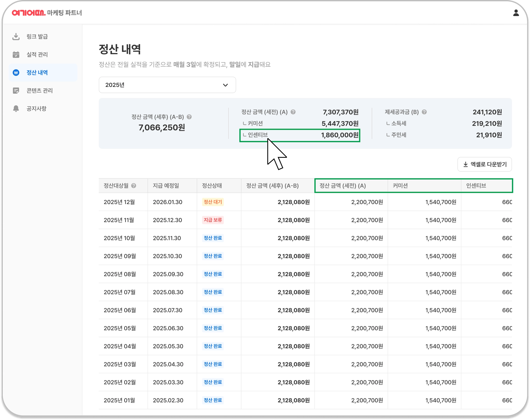
Task: Click the user profile icon
Action: [x=516, y=13]
